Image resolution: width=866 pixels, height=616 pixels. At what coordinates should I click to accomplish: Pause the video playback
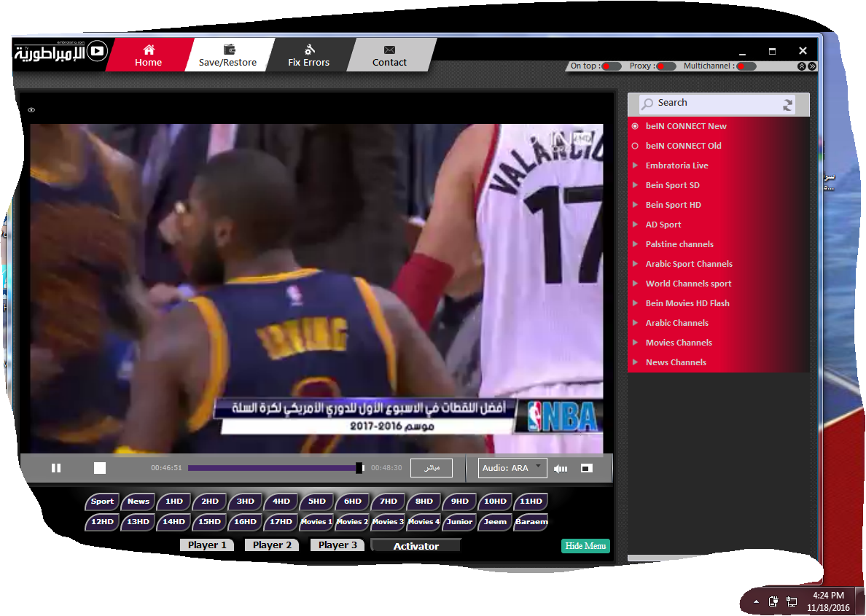click(x=56, y=468)
